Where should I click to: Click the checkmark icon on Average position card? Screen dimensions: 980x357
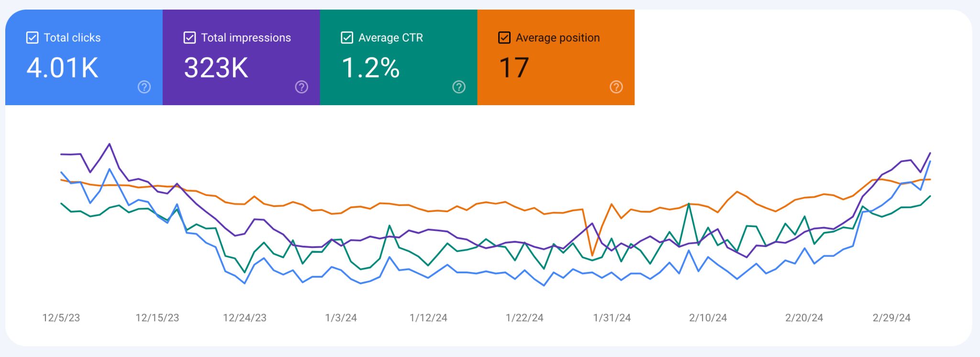[x=503, y=37]
